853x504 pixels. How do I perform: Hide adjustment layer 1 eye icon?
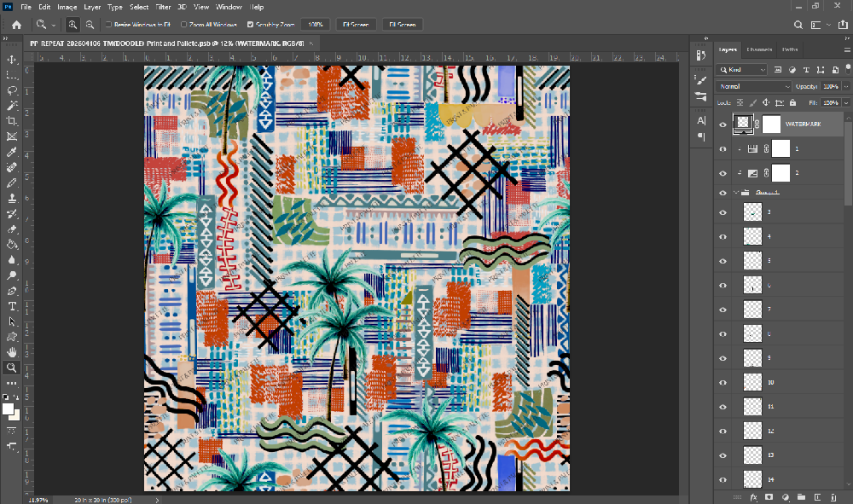click(723, 149)
